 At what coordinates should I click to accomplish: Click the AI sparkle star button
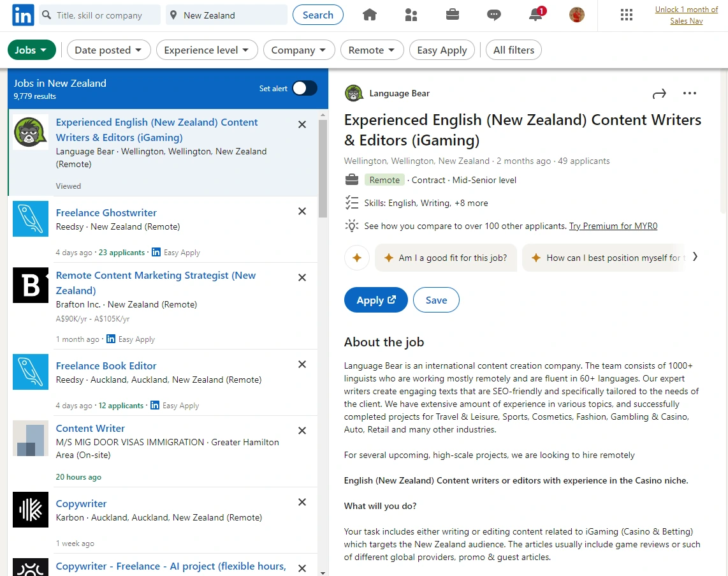pyautogui.click(x=356, y=257)
